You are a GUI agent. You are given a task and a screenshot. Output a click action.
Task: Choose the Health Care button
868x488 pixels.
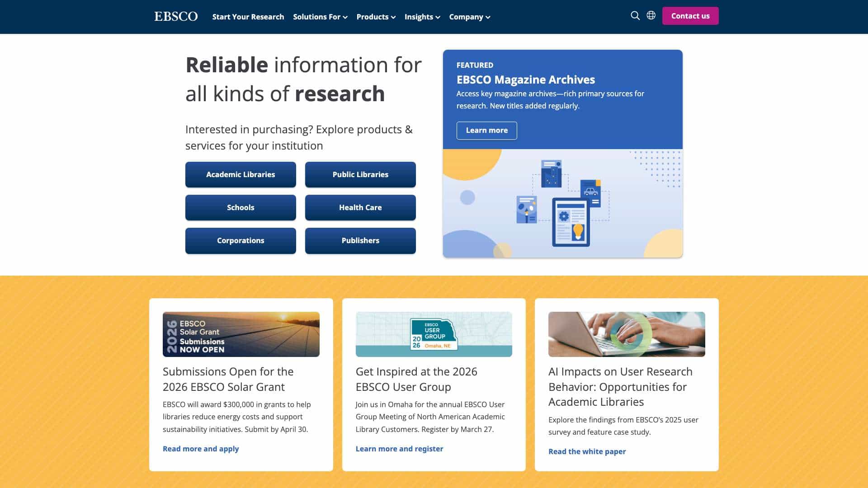coord(360,207)
